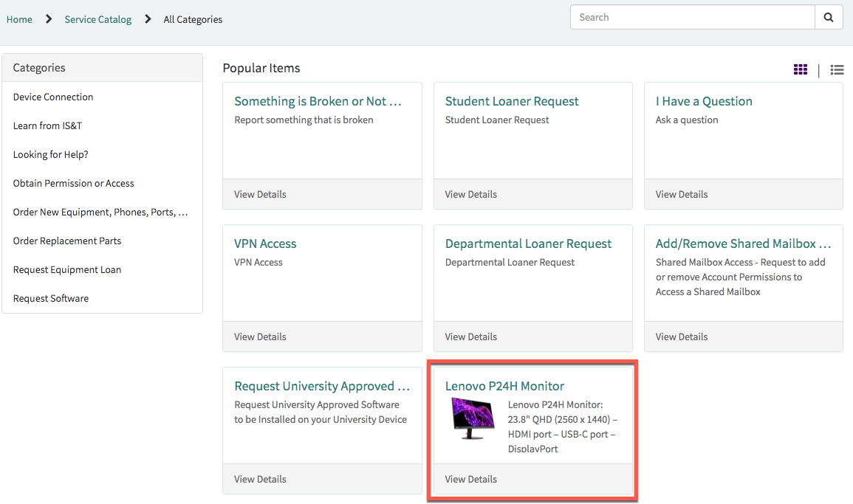View Details for Student Loaner Request
Screen dimensions: 853x504
click(x=470, y=194)
